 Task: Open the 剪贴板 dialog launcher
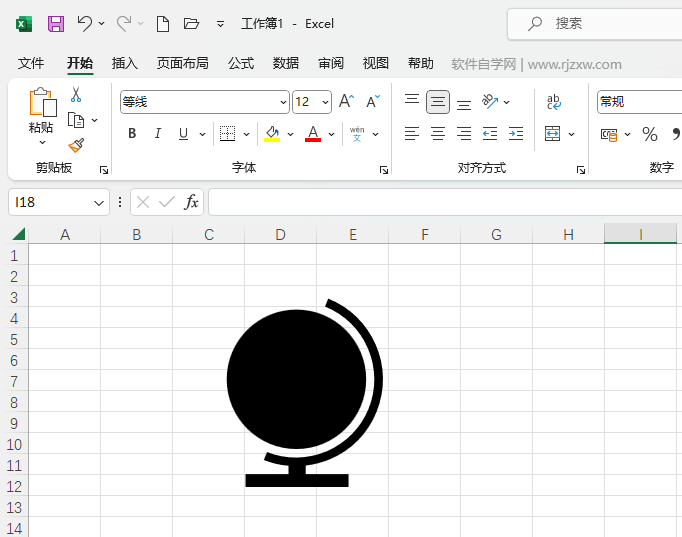104,170
